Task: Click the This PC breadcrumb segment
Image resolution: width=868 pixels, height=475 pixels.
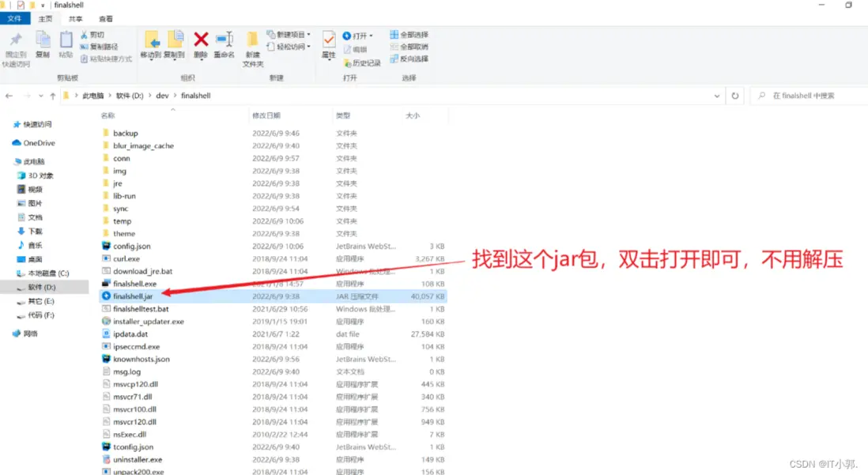Action: coord(93,96)
